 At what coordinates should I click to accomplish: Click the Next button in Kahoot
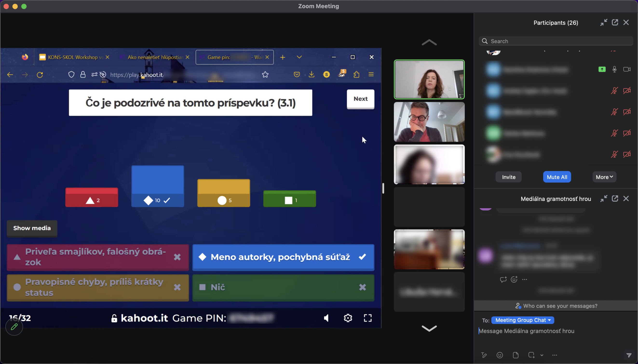(360, 99)
